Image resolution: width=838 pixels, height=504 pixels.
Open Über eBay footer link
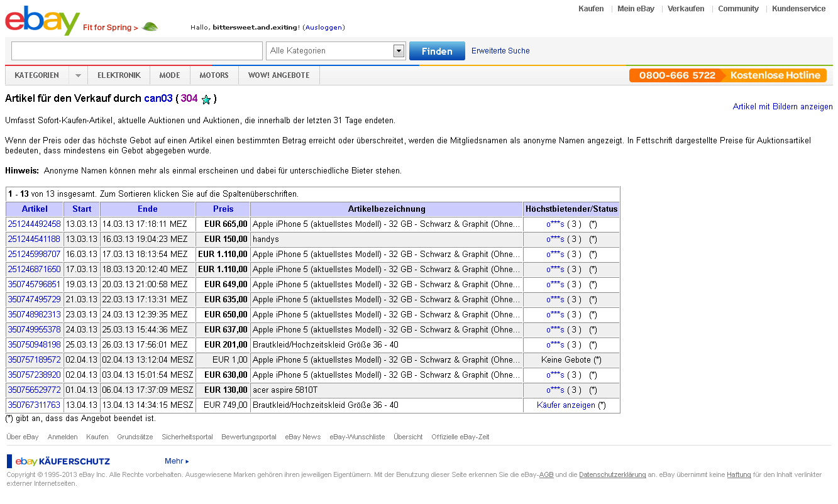(x=23, y=437)
